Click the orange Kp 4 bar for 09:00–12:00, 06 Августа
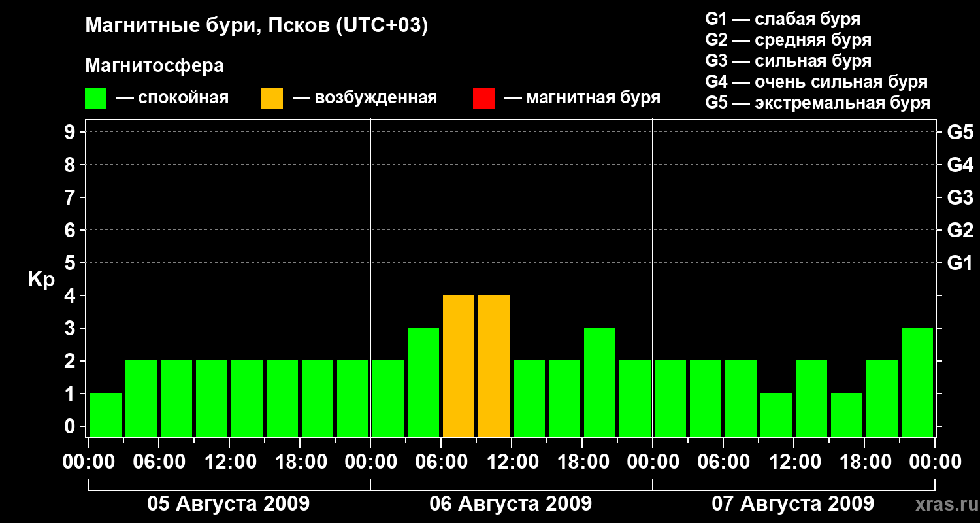This screenshot has width=980, height=523. pyautogui.click(x=494, y=365)
